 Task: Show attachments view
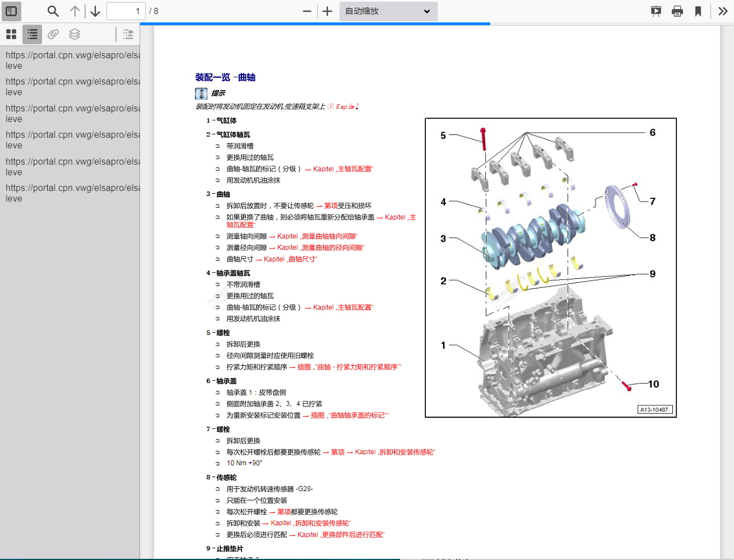pos(53,34)
